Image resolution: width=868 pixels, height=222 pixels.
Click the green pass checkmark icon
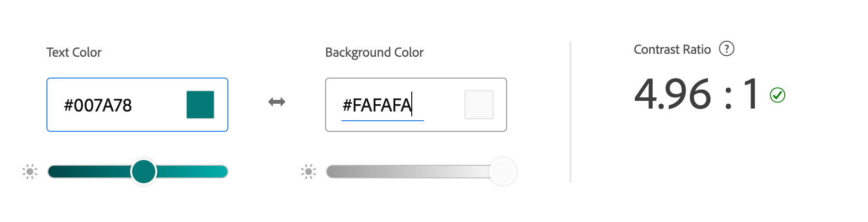(x=778, y=95)
